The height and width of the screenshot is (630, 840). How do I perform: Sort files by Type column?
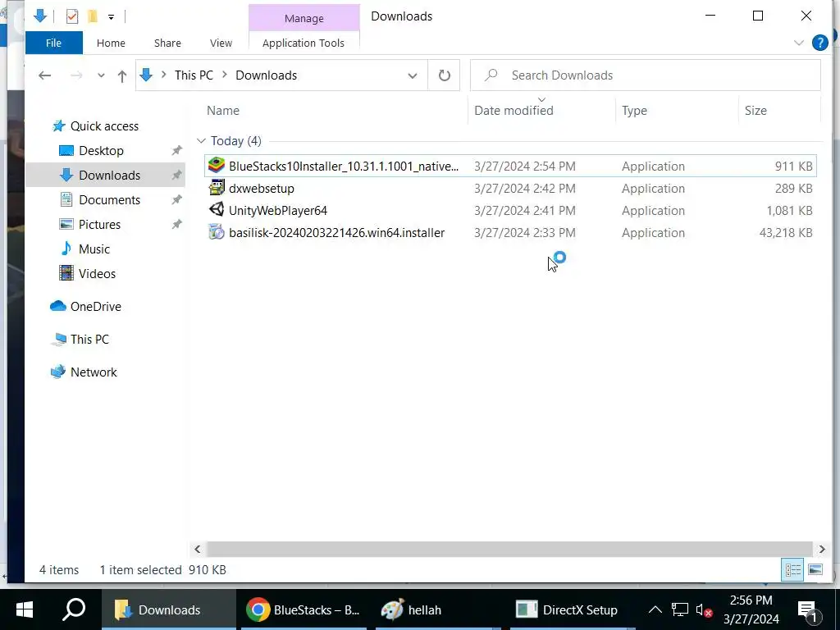pyautogui.click(x=634, y=111)
